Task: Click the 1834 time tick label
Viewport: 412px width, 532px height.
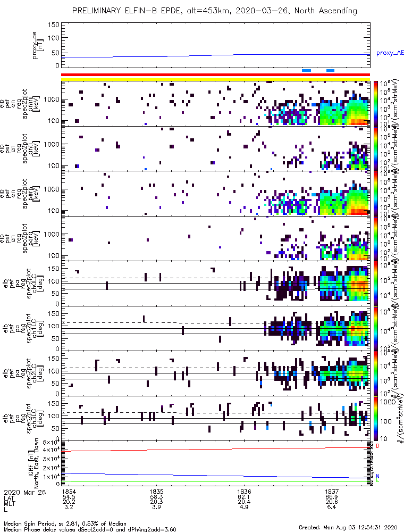Action: (69, 492)
